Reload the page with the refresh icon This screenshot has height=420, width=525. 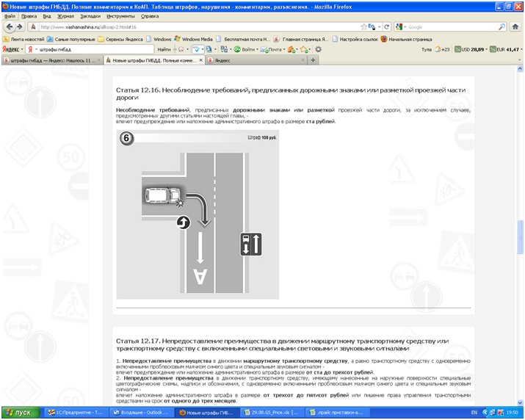387,26
